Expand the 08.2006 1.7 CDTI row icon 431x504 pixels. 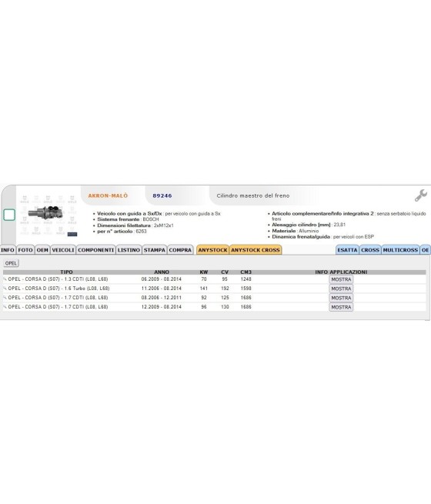pyautogui.click(x=5, y=298)
